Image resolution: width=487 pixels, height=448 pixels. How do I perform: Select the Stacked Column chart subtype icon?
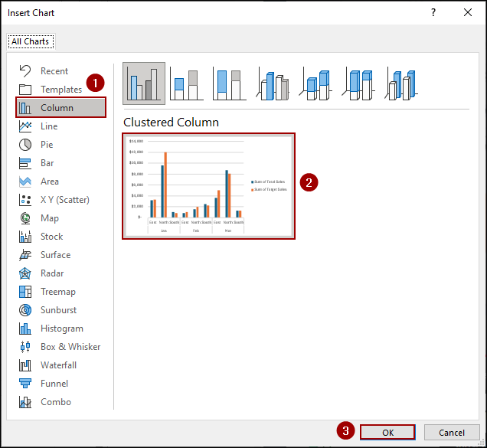tap(187, 83)
